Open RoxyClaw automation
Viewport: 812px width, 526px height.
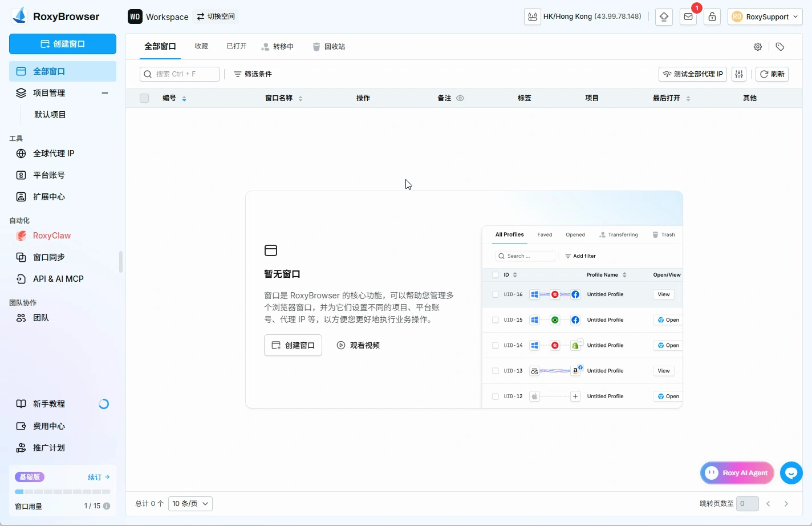[63, 236]
